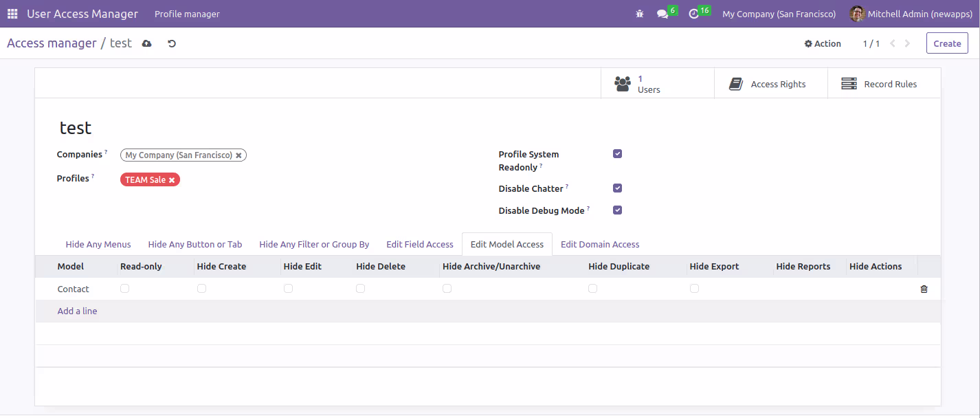Delete the Contact line trash icon
980x418 pixels.
coord(924,289)
